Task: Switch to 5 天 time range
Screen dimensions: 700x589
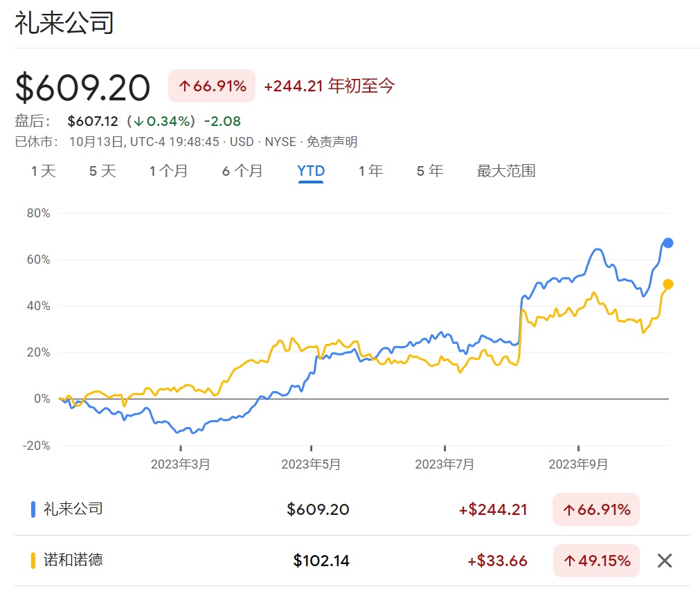Action: click(x=102, y=171)
